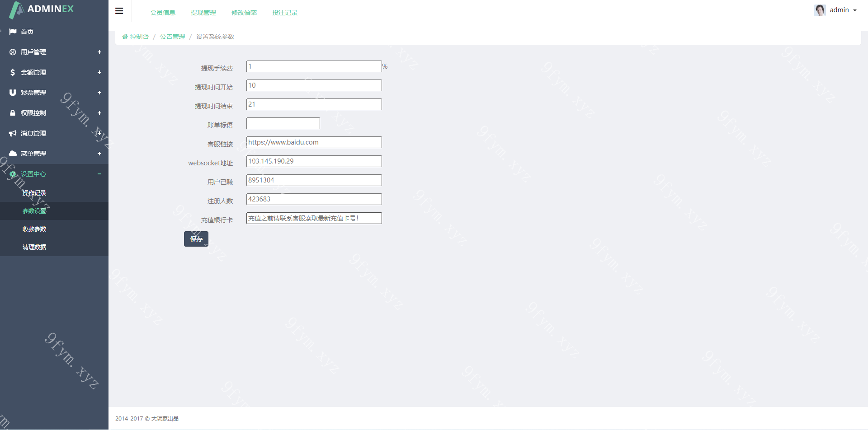Go to 首页 in sidebar
This screenshot has width=868, height=430.
tap(27, 32)
